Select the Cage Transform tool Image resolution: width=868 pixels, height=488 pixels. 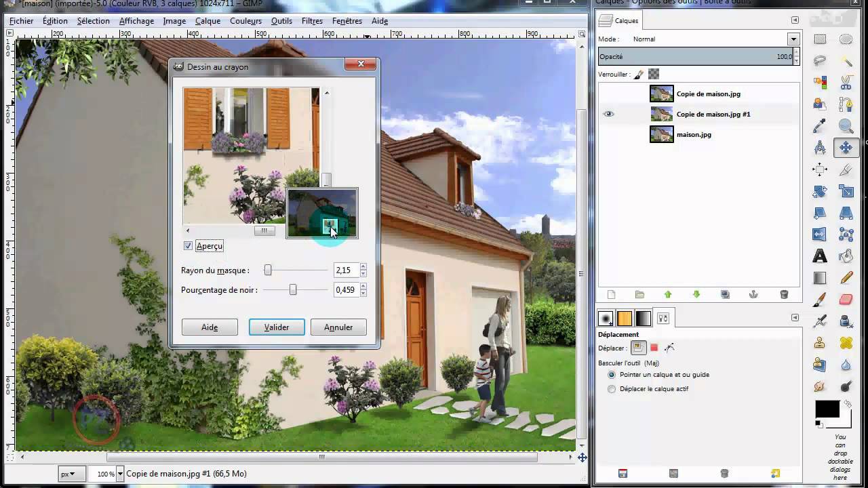(x=846, y=235)
